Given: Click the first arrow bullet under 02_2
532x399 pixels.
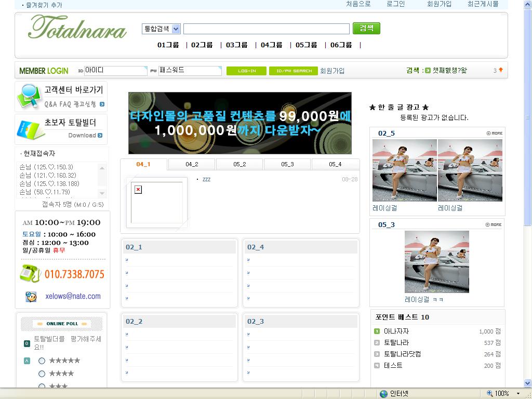Looking at the screenshot, I should click(x=127, y=334).
